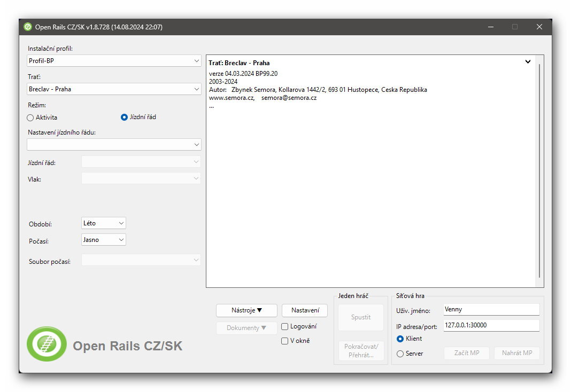Screen dimensions: 571x392
Task: Open the Období dropdown showing Léto
Action: pos(104,223)
